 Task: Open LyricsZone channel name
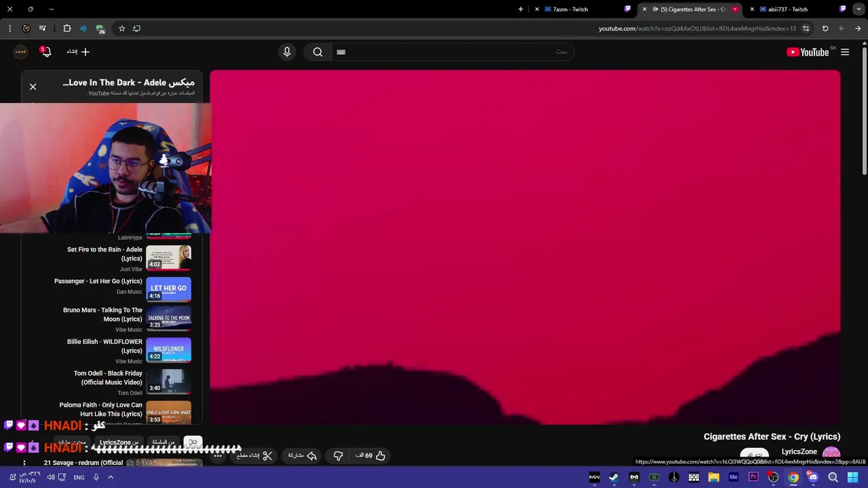point(799,451)
